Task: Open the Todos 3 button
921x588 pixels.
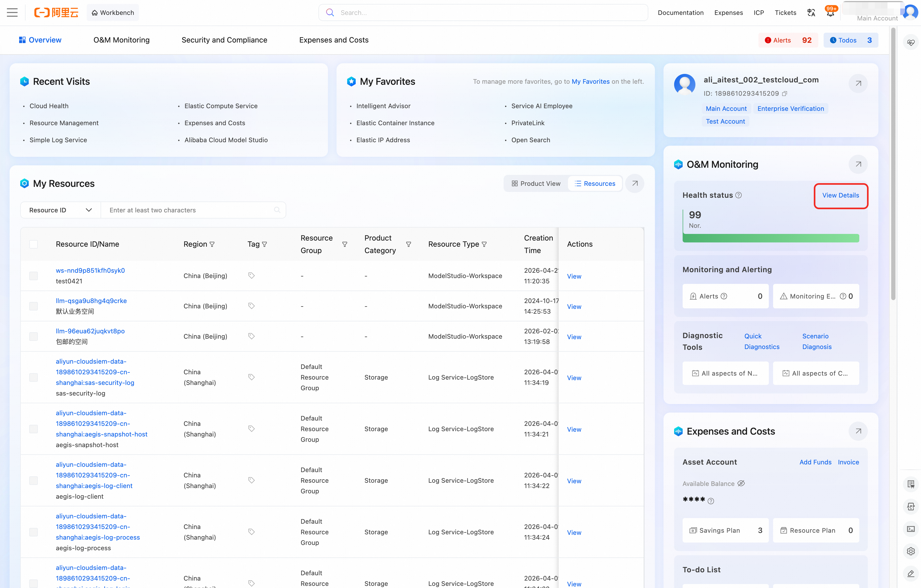Action: pos(851,40)
